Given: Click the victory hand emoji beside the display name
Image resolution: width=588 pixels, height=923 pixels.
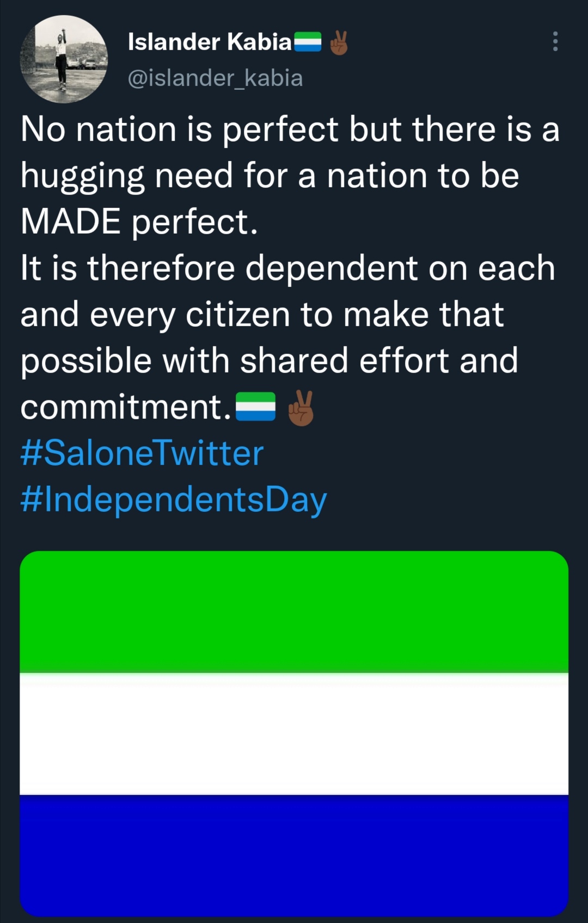Looking at the screenshot, I should 339,42.
